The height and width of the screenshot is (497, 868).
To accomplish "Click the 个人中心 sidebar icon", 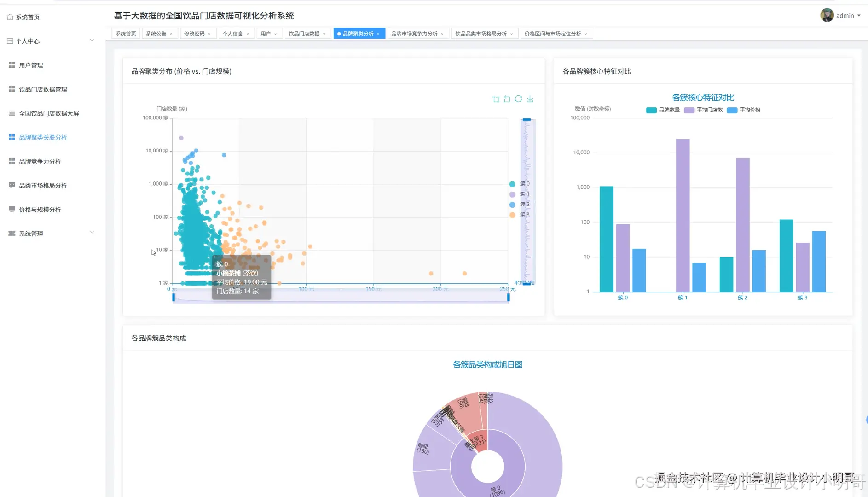I will coord(10,41).
